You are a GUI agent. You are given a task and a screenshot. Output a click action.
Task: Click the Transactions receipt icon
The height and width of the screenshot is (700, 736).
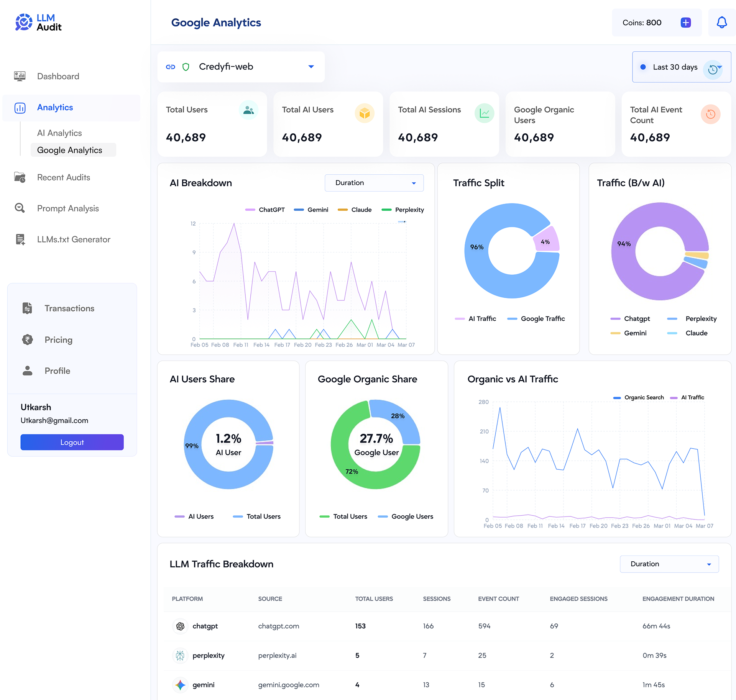pyautogui.click(x=28, y=308)
